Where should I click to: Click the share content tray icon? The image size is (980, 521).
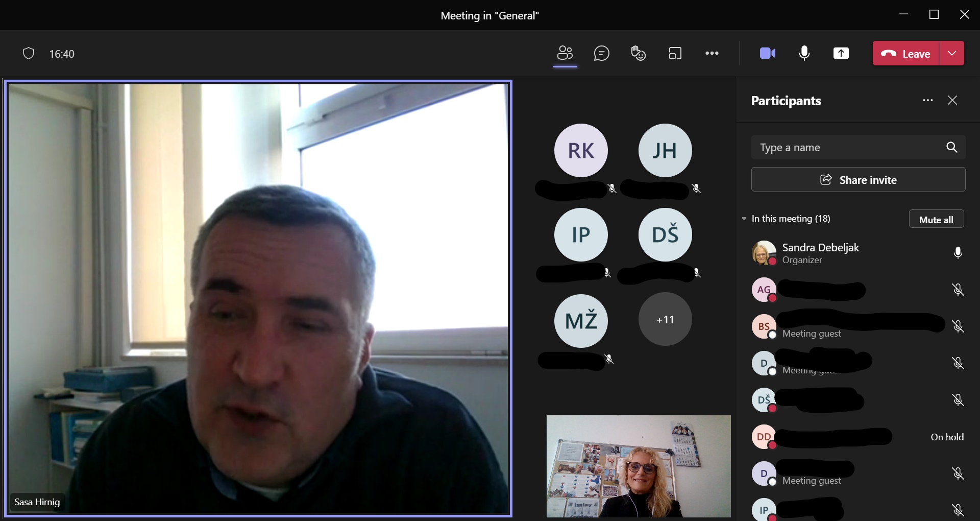841,53
